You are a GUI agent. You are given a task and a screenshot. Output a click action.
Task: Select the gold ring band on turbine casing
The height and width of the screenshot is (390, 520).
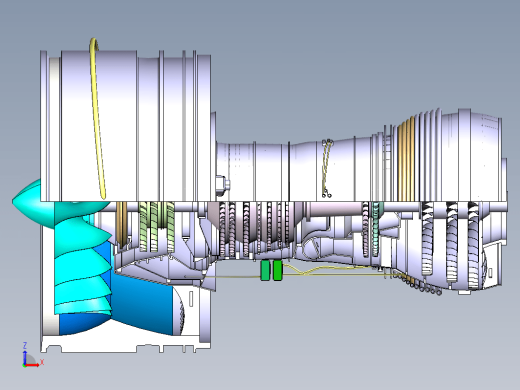pyautogui.click(x=406, y=160)
